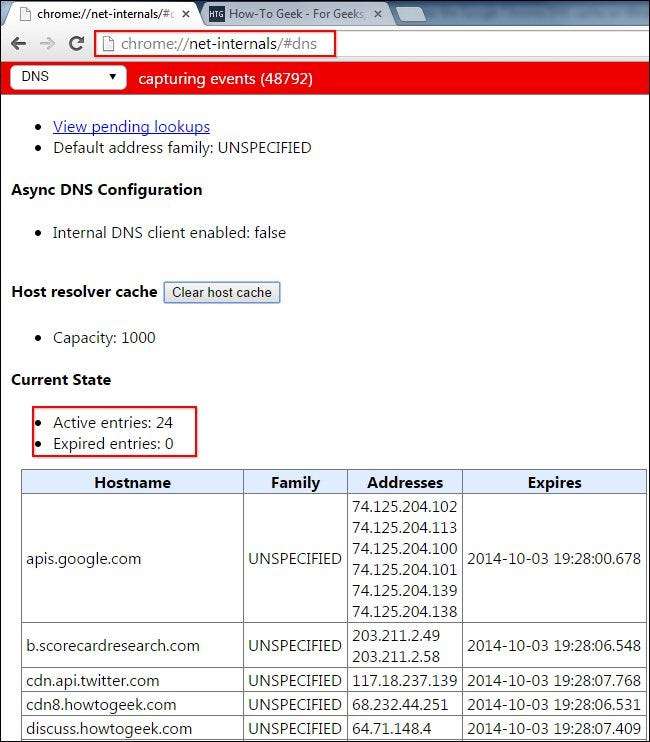Screen dimensions: 650x742
Task: Open the View pending lookups link
Action: coord(131,126)
